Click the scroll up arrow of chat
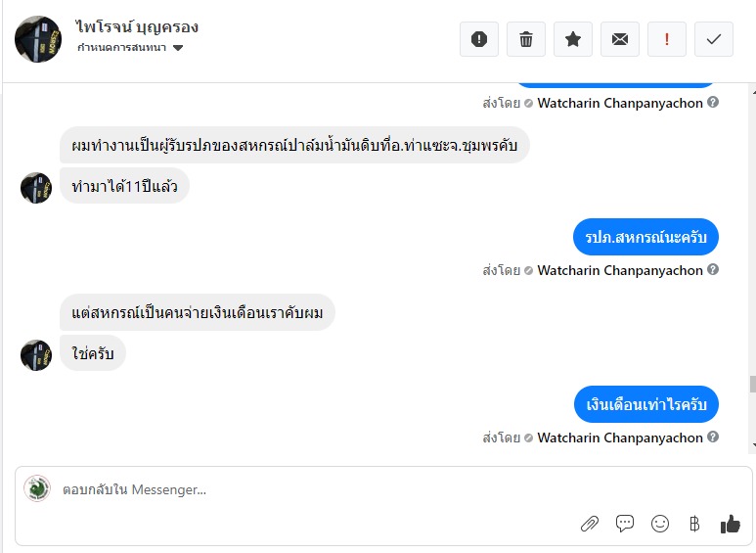756x553 pixels. point(751,90)
